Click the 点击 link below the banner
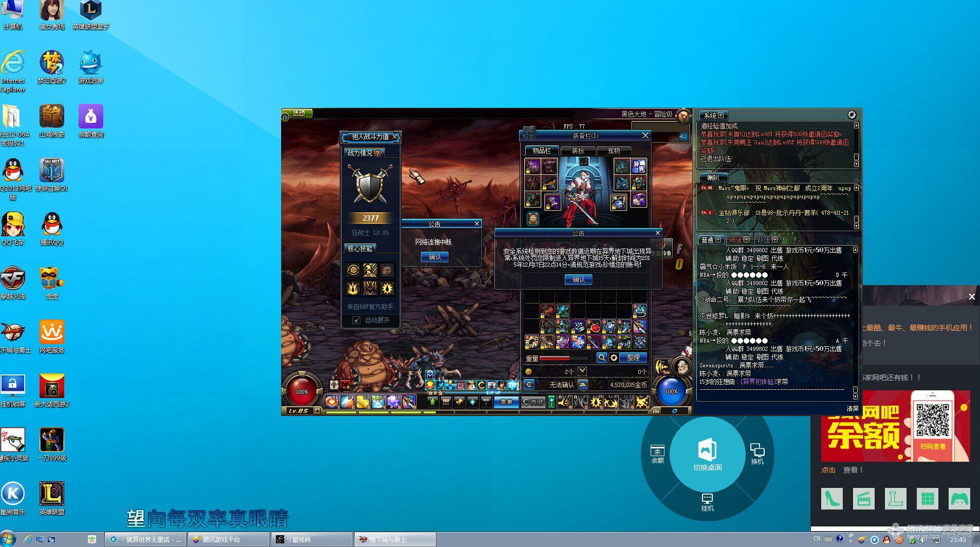Viewport: 980px width, 547px height. [828, 470]
